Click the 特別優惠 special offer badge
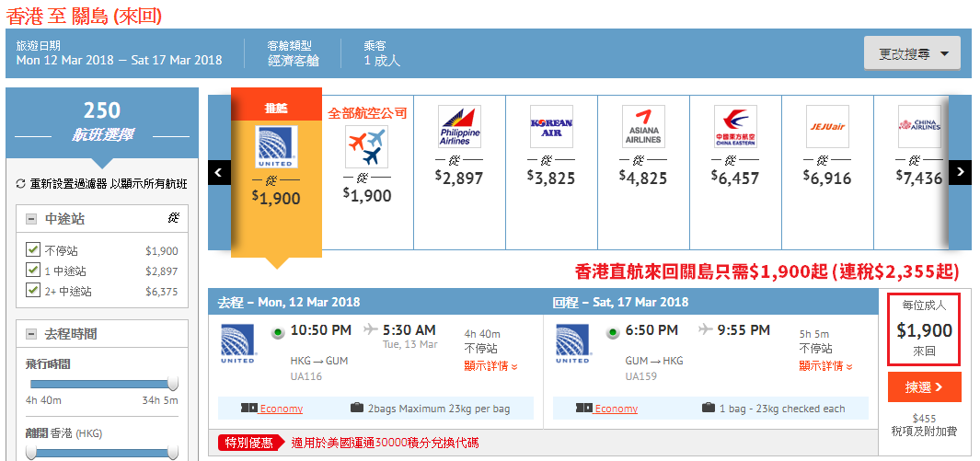This screenshot has height=461, width=980. pyautogui.click(x=250, y=443)
